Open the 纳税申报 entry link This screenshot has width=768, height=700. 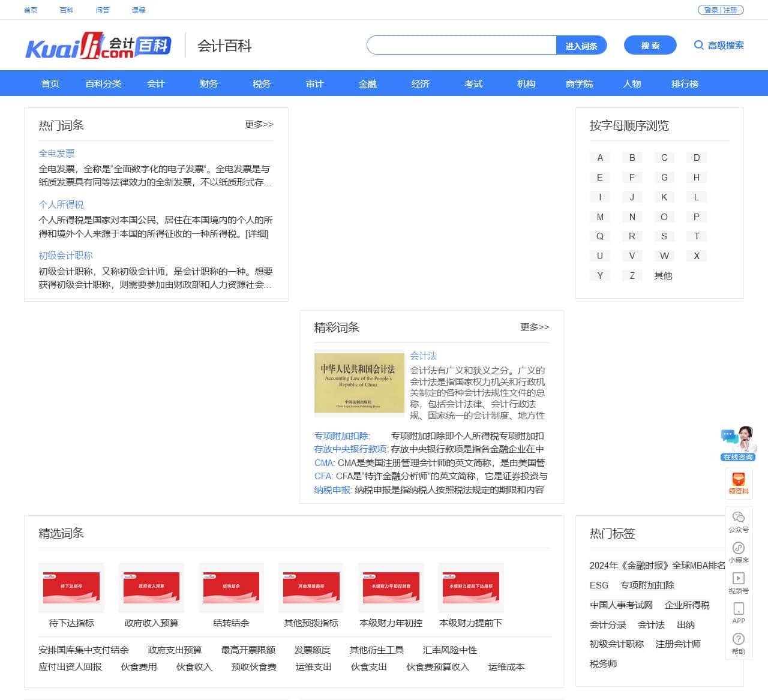[x=333, y=489]
